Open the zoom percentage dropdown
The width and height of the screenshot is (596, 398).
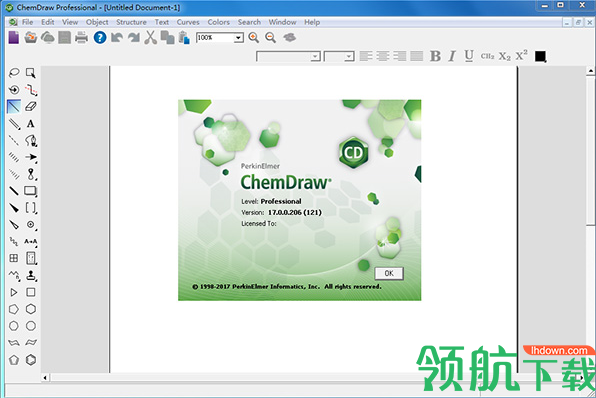[238, 38]
